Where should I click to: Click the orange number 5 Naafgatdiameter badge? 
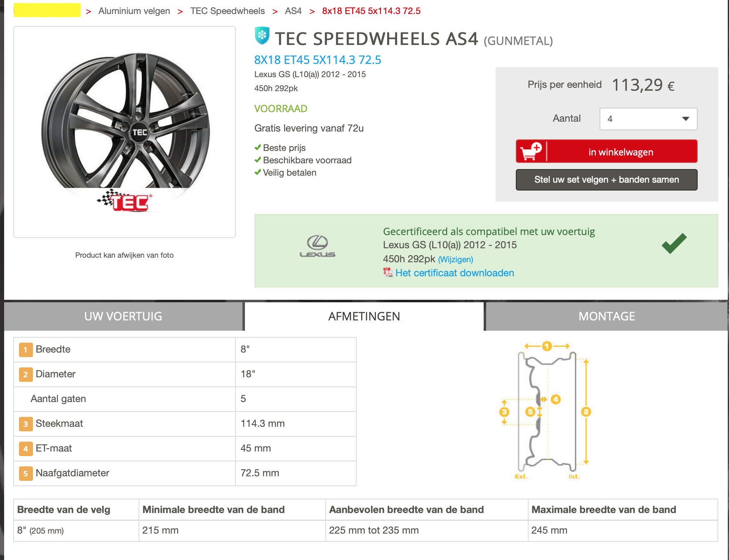click(26, 473)
